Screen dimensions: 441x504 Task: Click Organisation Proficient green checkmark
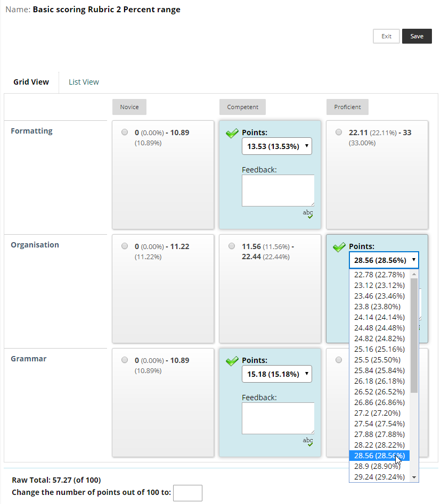tap(339, 247)
